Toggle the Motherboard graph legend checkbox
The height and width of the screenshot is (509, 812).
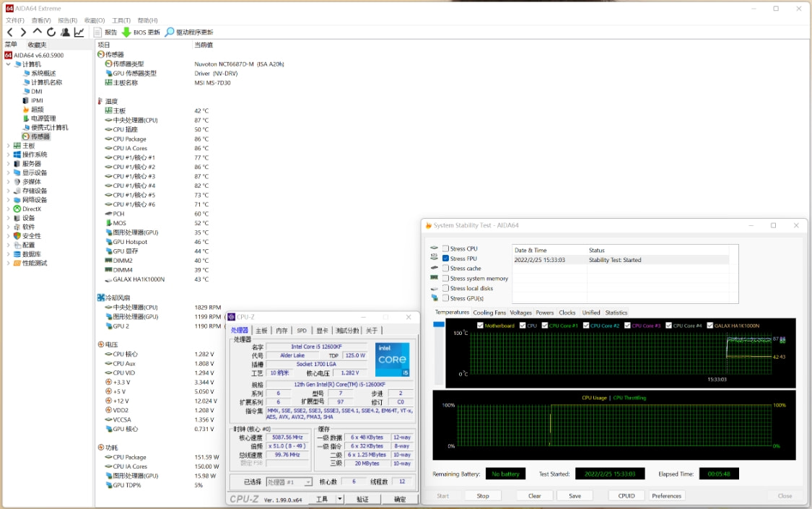pos(480,326)
